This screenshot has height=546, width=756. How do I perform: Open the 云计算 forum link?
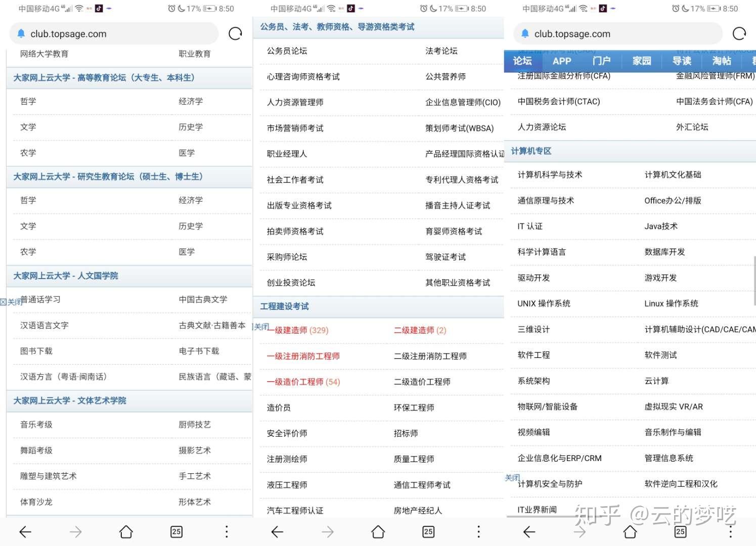[x=656, y=380]
